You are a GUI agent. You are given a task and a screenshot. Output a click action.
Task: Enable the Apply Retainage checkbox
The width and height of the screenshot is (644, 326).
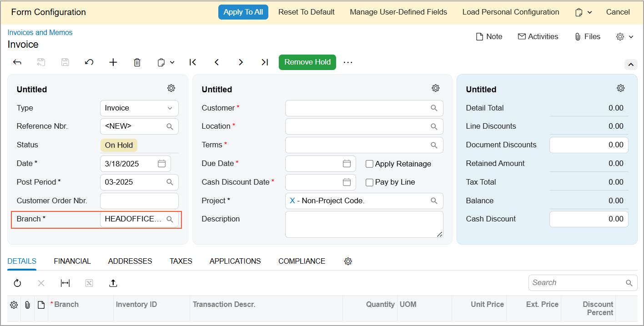(x=370, y=164)
